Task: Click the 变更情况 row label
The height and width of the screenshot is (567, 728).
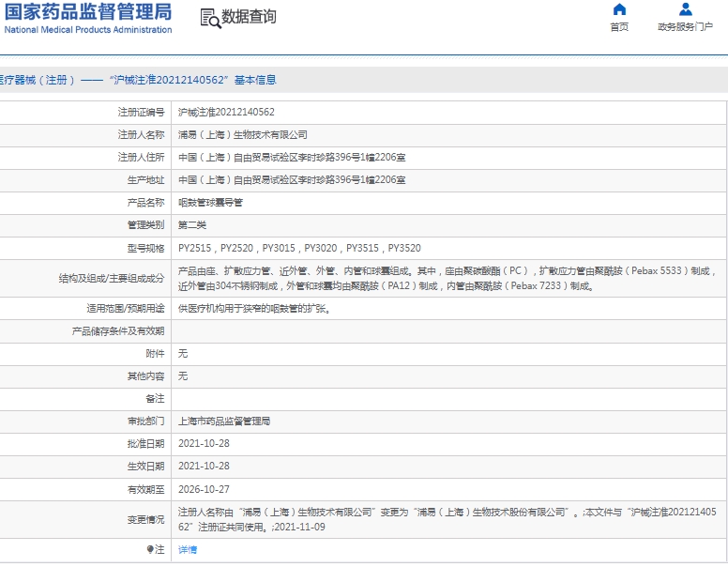Action: 145,520
